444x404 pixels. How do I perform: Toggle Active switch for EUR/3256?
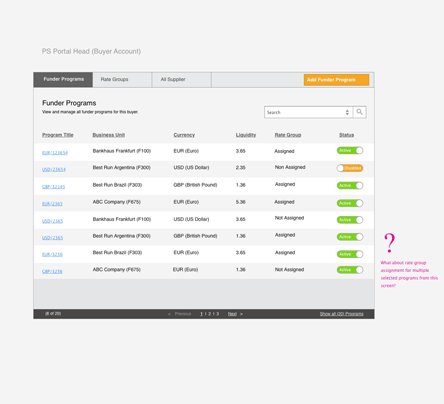(x=350, y=254)
